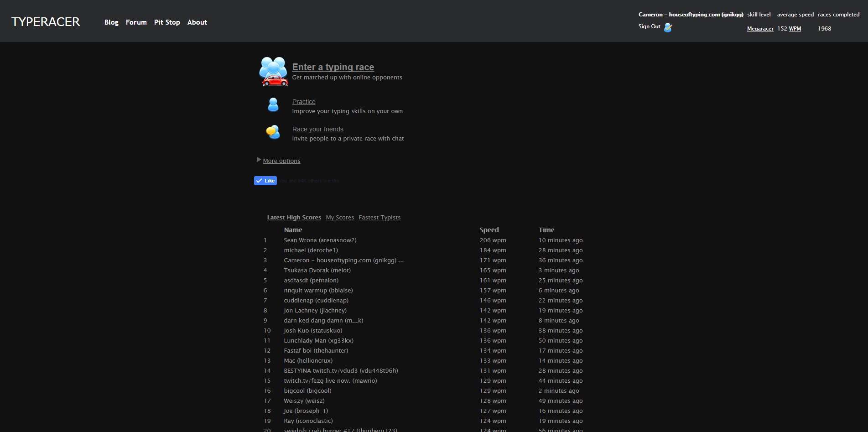Screen dimensions: 868x432
Task: Click Joe (broseph_1) name
Action: pos(306,411)
